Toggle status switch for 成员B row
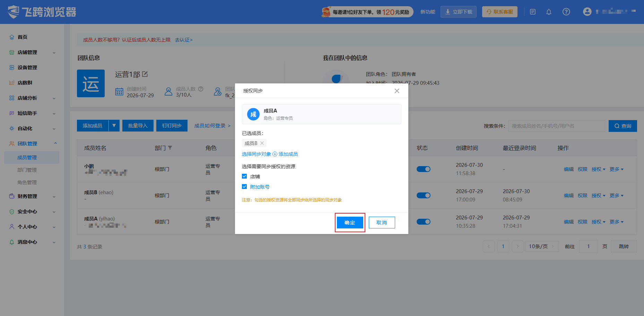Image resolution: width=644 pixels, height=316 pixels. click(423, 195)
